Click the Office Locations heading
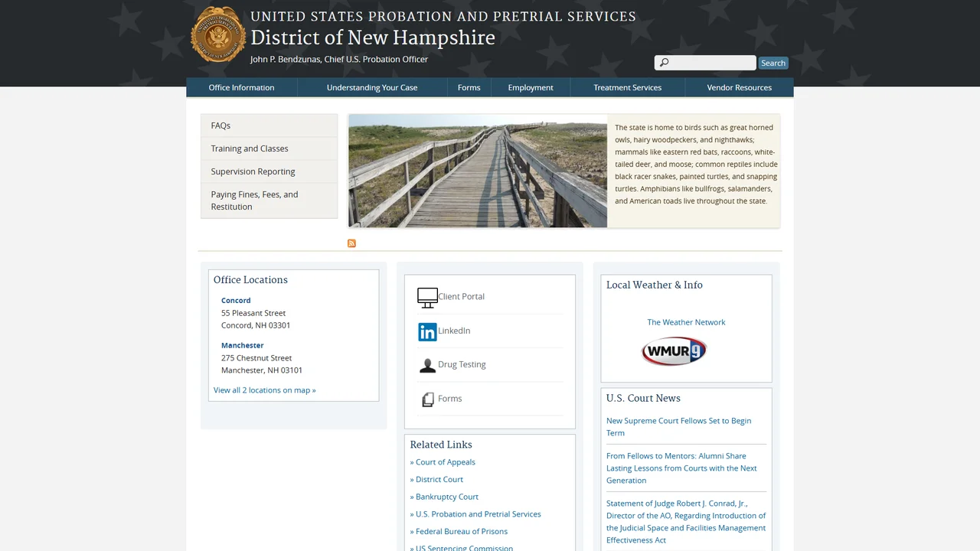 (250, 280)
